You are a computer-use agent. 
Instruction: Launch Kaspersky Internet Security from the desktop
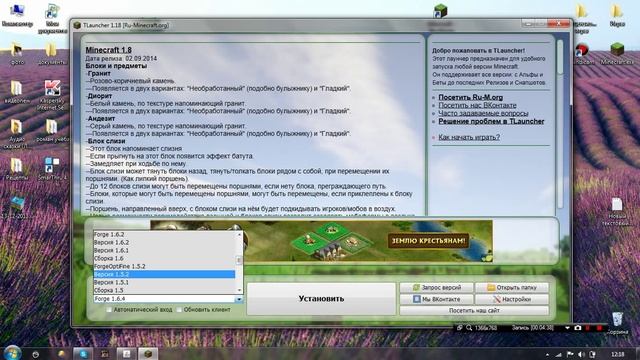tap(51, 95)
